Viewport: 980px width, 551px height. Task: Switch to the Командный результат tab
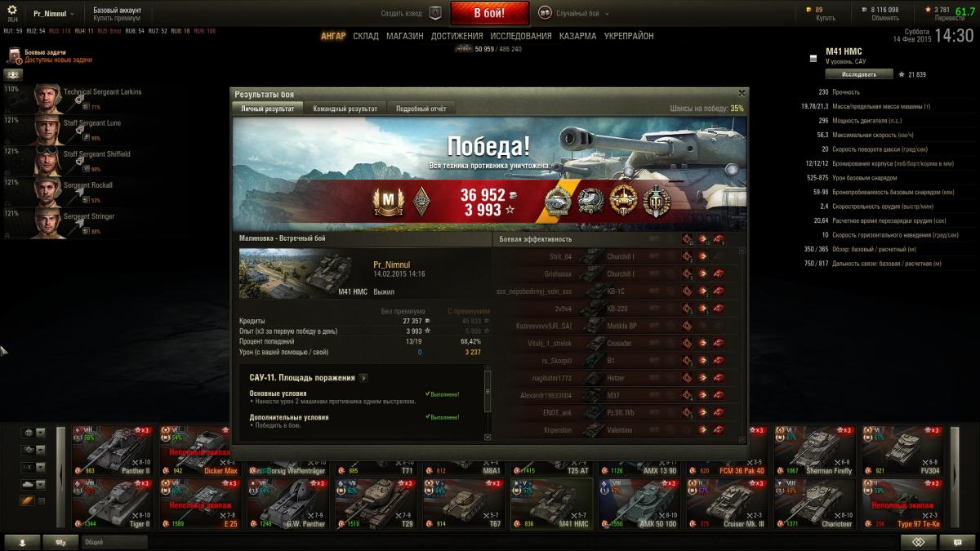point(345,109)
